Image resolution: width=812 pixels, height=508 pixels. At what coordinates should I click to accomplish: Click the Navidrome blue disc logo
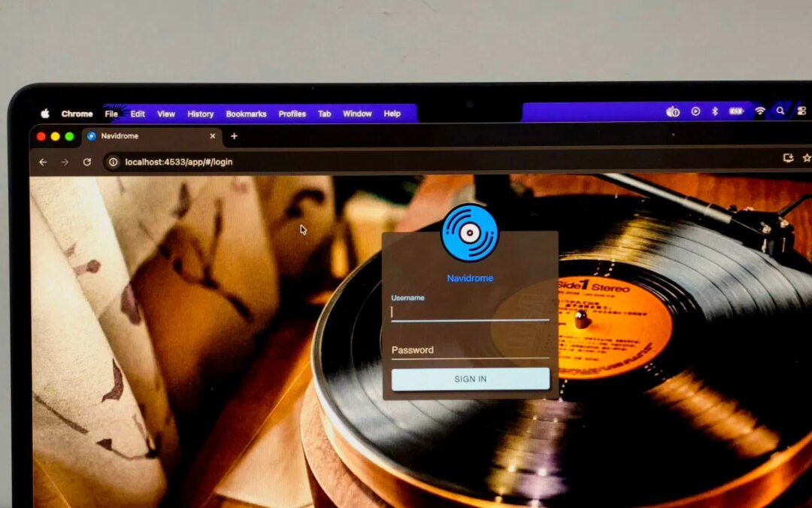[x=471, y=234]
